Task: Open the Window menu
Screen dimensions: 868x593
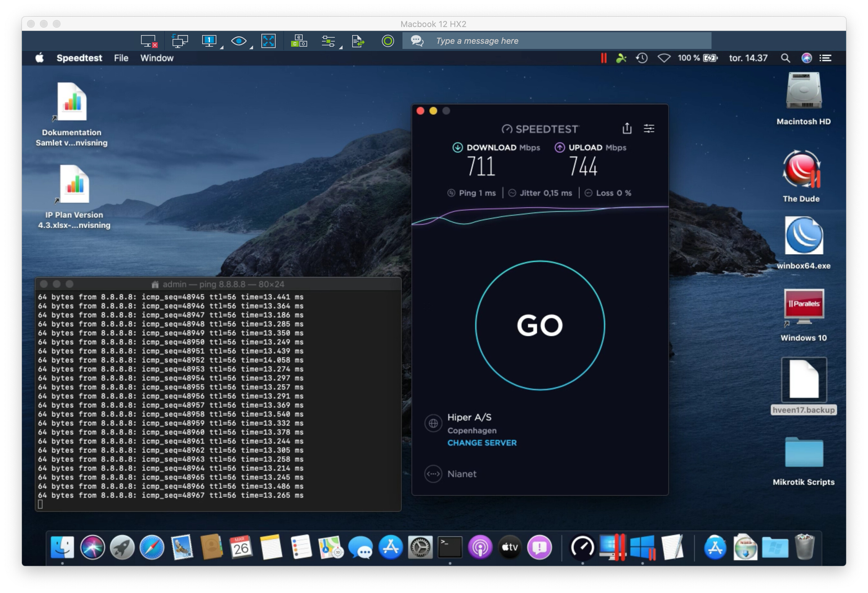Action: [156, 58]
